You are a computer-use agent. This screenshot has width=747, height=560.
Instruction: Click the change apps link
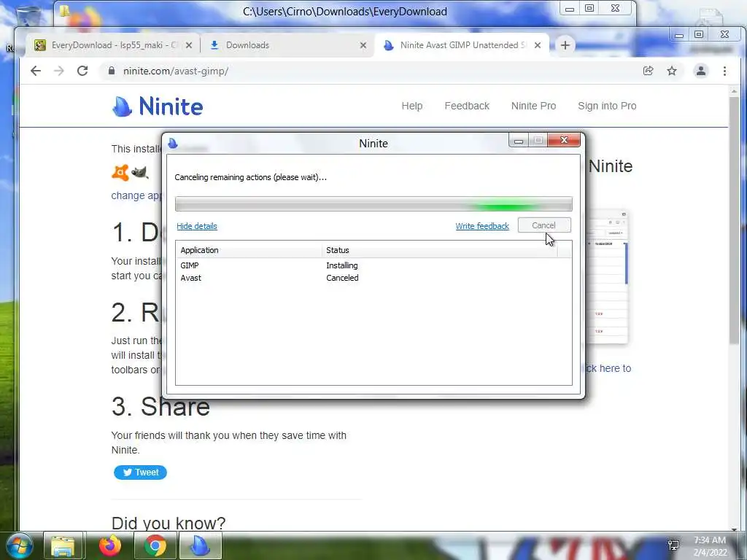point(136,195)
